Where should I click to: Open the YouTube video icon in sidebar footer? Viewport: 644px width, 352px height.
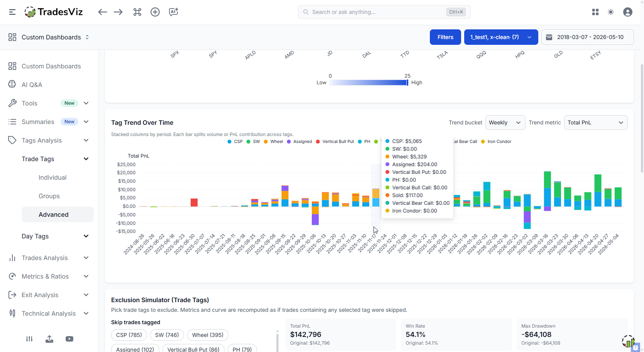(x=69, y=339)
